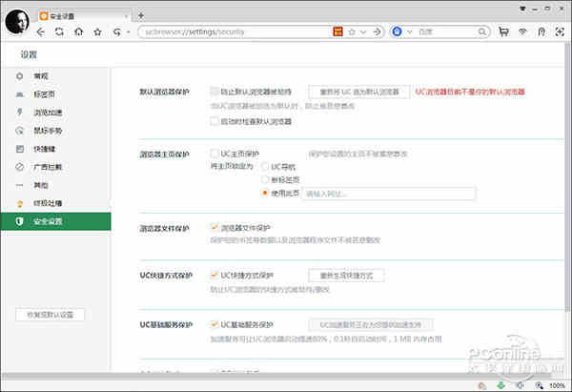The width and height of the screenshot is (572, 392).
Task: Select the new tab page radio option
Action: tap(265, 179)
